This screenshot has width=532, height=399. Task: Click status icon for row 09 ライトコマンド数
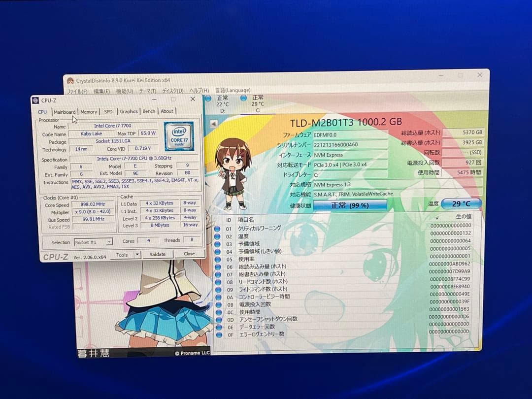pyautogui.click(x=218, y=290)
